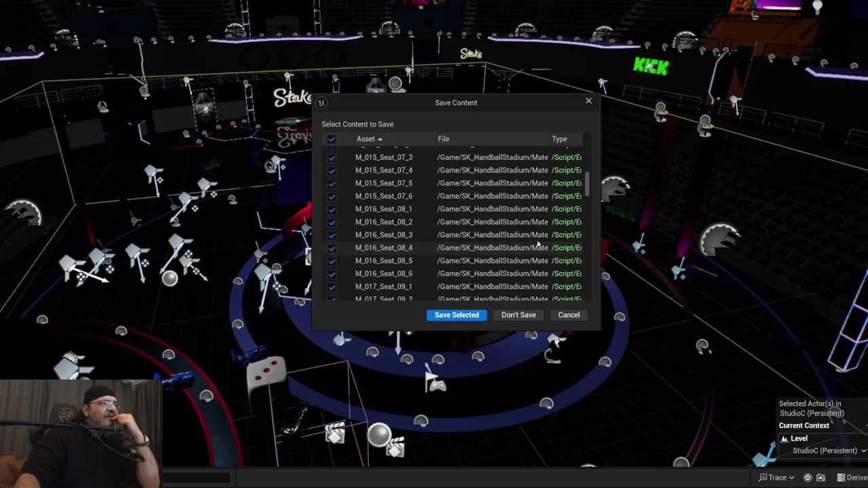Click the green KICK sign in viewport
The image size is (868, 488).
(651, 66)
